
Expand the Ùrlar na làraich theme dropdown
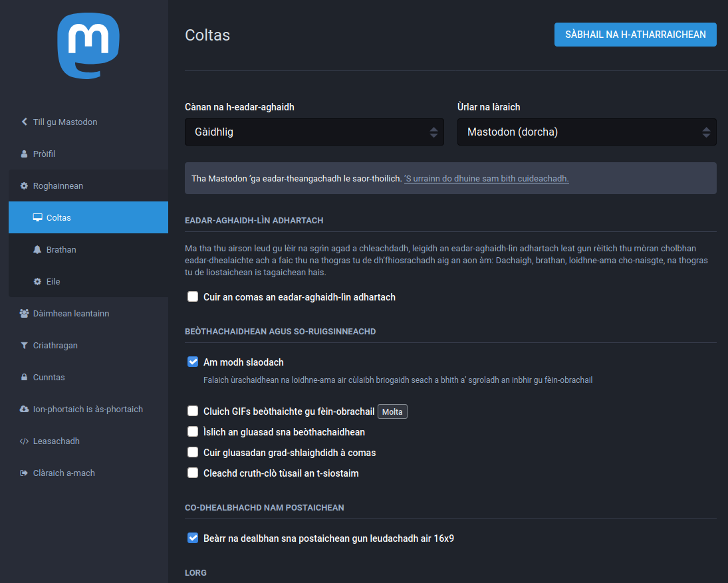[586, 132]
